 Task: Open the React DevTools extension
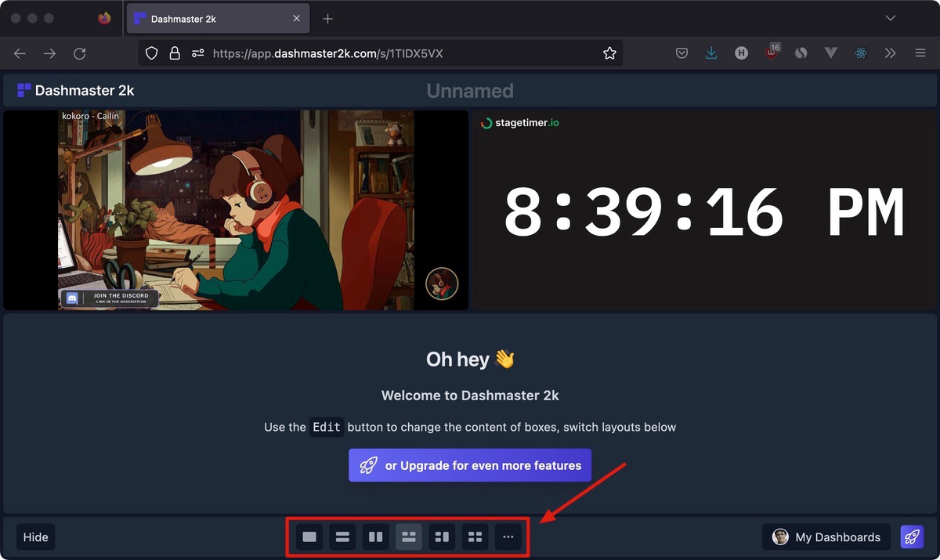[x=860, y=53]
